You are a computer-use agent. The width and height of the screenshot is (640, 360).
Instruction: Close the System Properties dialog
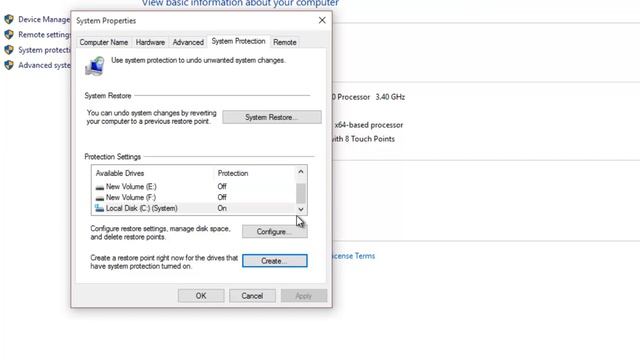(322, 20)
